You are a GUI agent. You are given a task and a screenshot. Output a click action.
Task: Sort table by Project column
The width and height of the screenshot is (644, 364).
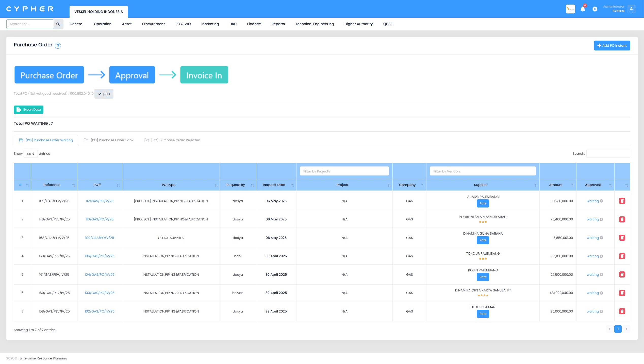click(344, 185)
